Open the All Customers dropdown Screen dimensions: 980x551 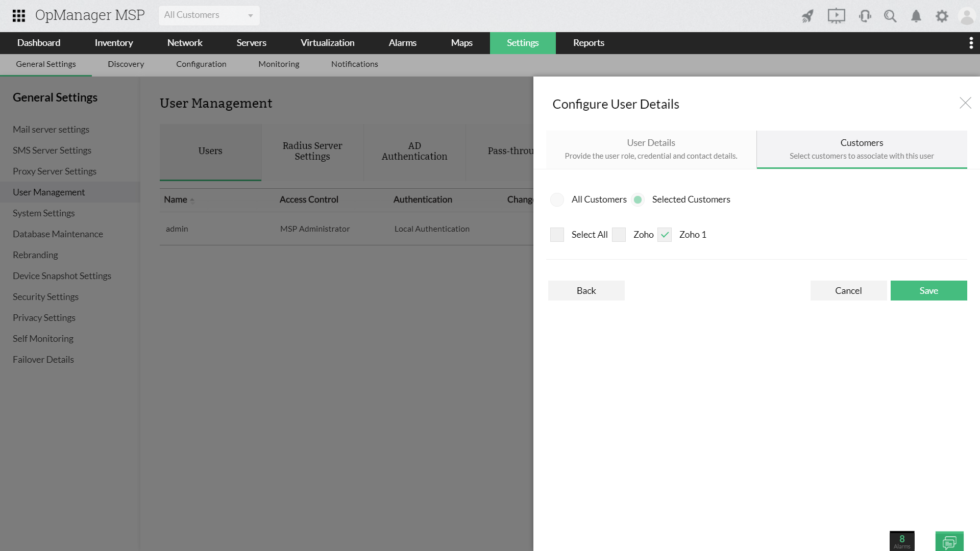209,15
